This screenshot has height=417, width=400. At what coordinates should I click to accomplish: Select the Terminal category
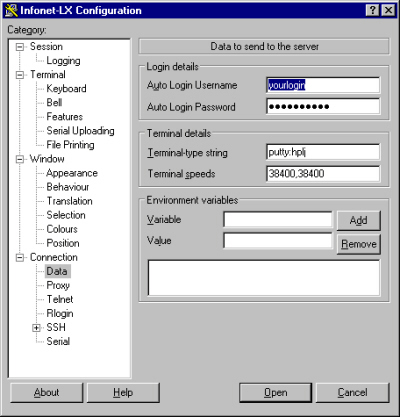click(x=48, y=74)
